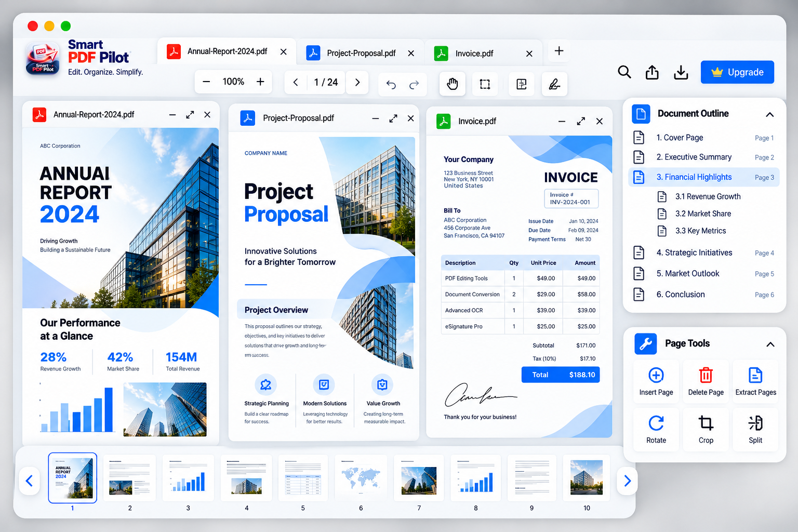Undo the last action

pyautogui.click(x=391, y=85)
